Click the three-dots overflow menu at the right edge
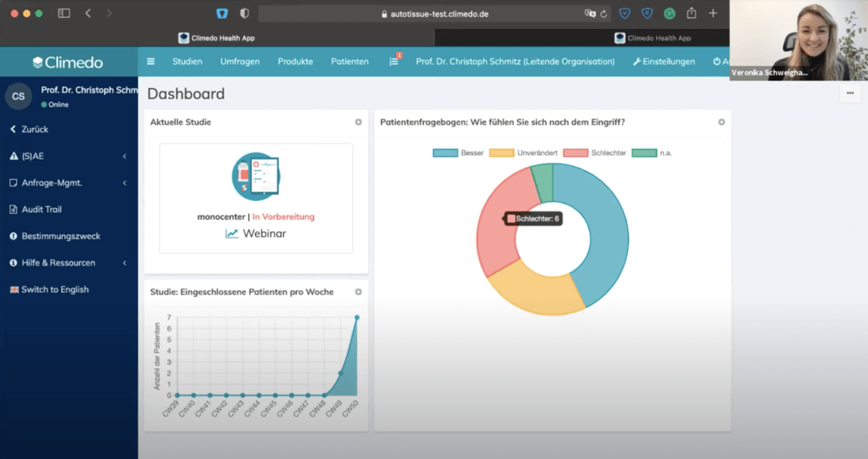 pos(850,93)
